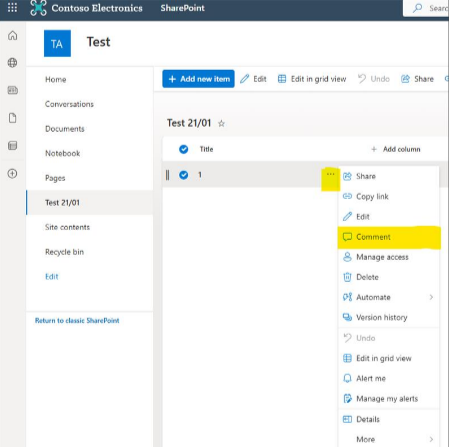Open Pages in left navigation
This screenshot has width=449, height=447.
55,178
